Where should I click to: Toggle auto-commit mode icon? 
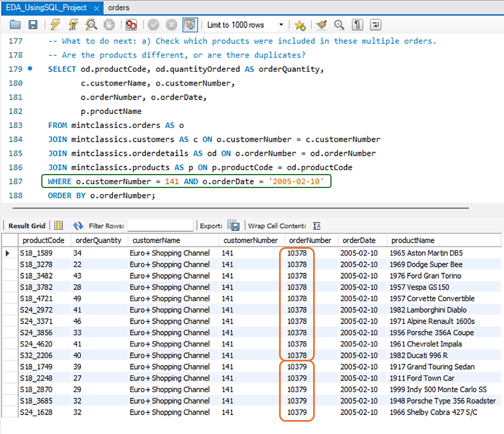pos(190,25)
